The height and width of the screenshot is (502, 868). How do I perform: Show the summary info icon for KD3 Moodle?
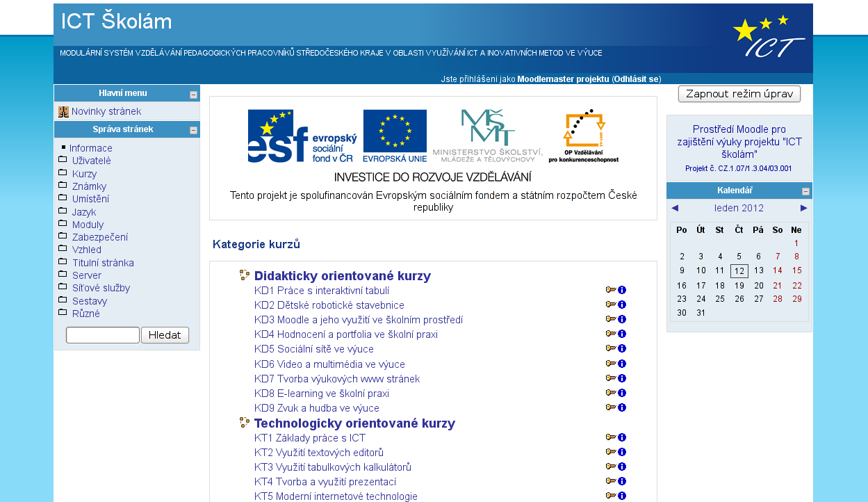(x=622, y=319)
